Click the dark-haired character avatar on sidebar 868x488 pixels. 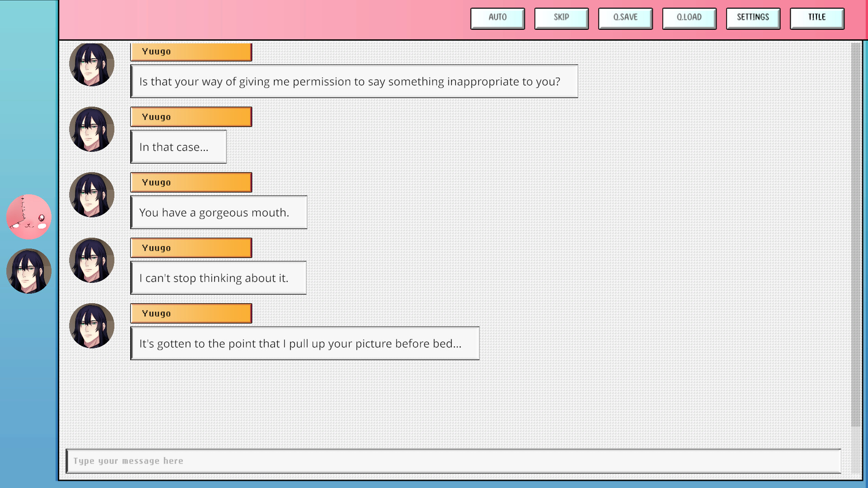tap(28, 271)
